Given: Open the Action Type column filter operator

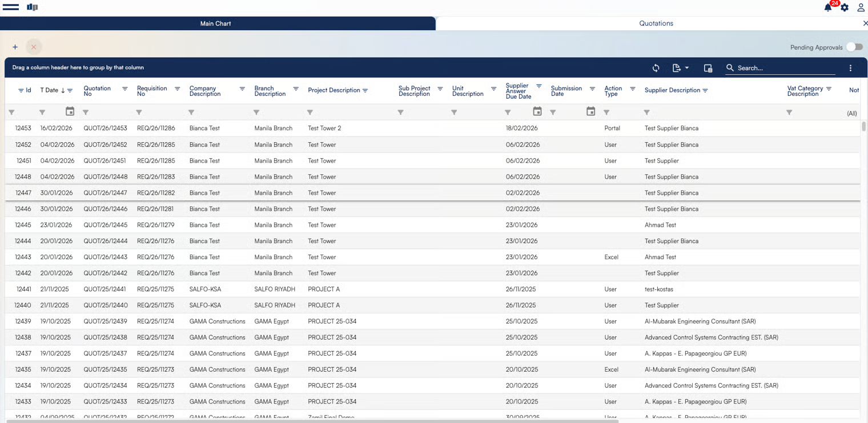Looking at the screenshot, I should (606, 112).
